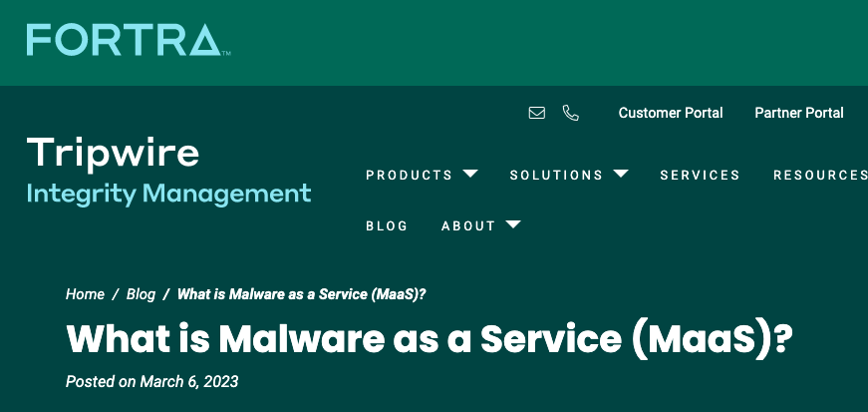
Task: Open the Customer Portal link
Action: [x=671, y=113]
